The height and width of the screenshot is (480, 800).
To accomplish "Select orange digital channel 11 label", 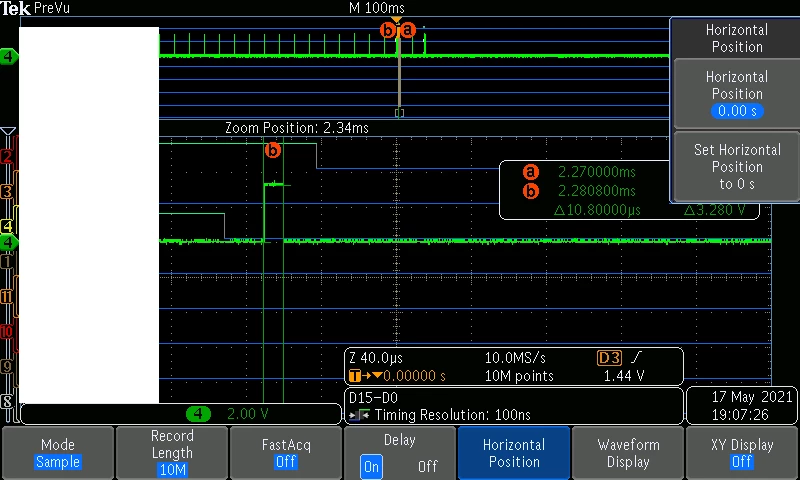I will (7, 296).
